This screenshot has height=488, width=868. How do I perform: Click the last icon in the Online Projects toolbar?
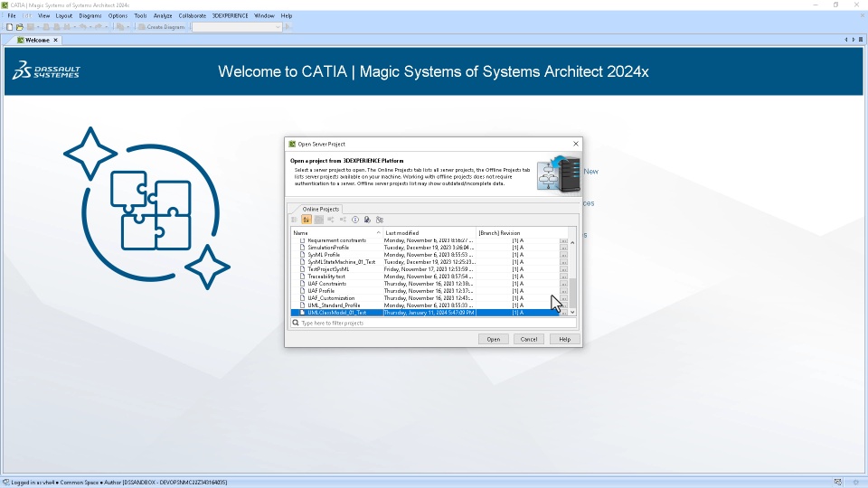380,220
